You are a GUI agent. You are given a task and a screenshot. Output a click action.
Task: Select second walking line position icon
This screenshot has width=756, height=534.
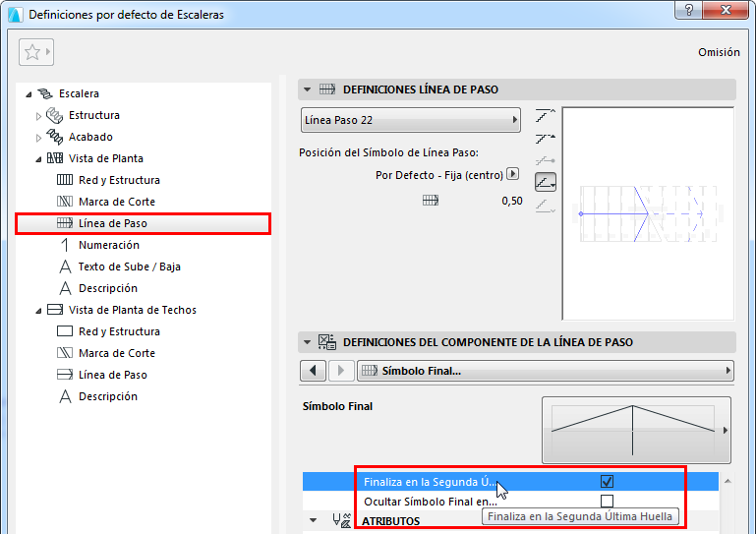click(x=546, y=139)
